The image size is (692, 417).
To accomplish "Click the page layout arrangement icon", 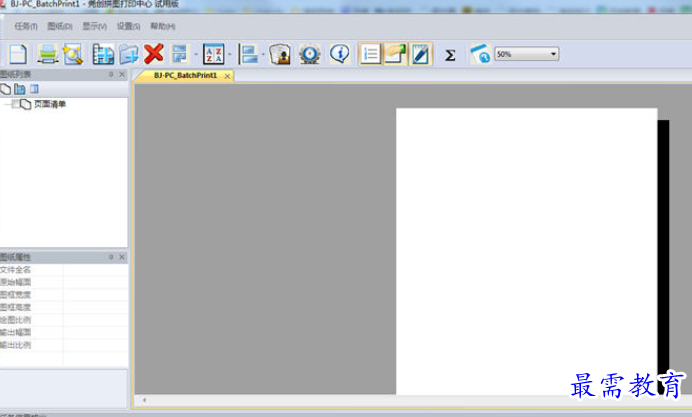I will (180, 54).
